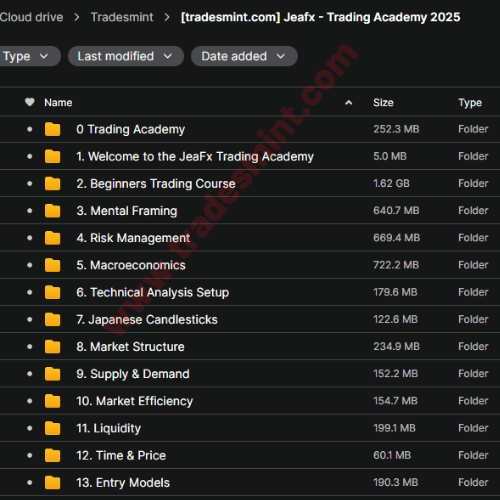Click Folder type cell in Supply & Demand row
The height and width of the screenshot is (500, 500).
(473, 374)
